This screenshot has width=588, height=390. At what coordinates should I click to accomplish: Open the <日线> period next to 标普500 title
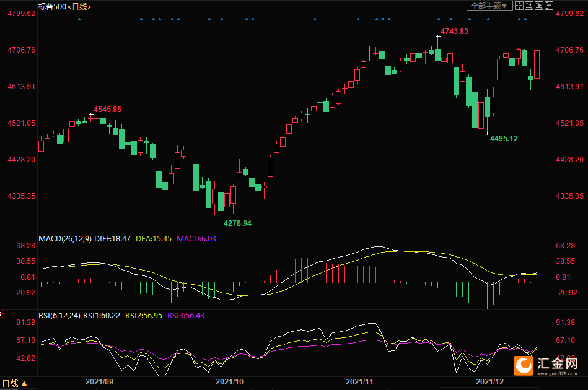[79, 7]
